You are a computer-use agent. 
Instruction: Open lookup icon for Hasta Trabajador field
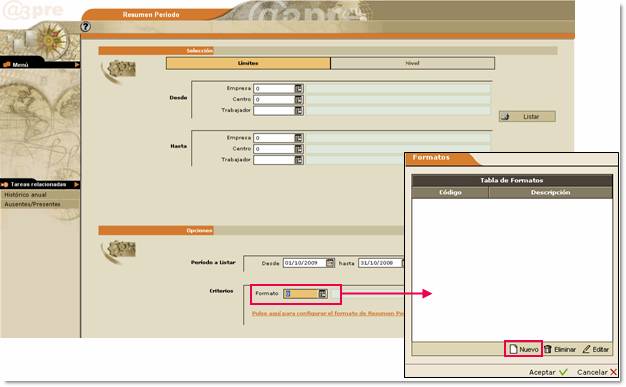tap(299, 160)
